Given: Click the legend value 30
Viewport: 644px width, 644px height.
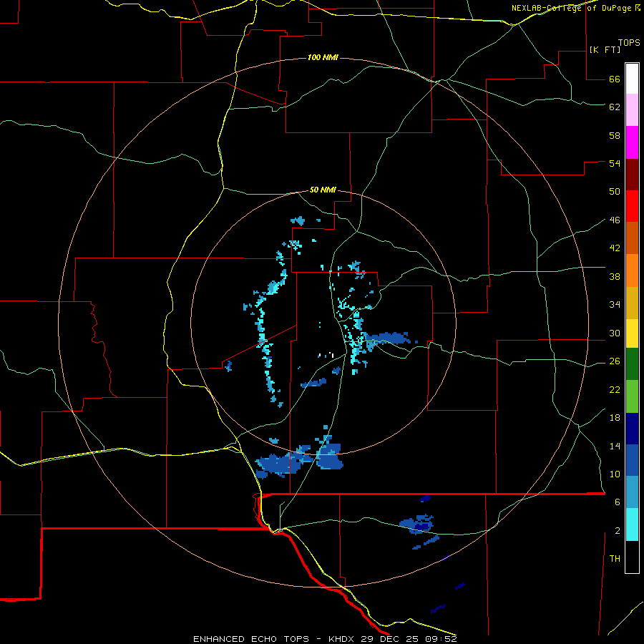Looking at the screenshot, I should tap(615, 333).
